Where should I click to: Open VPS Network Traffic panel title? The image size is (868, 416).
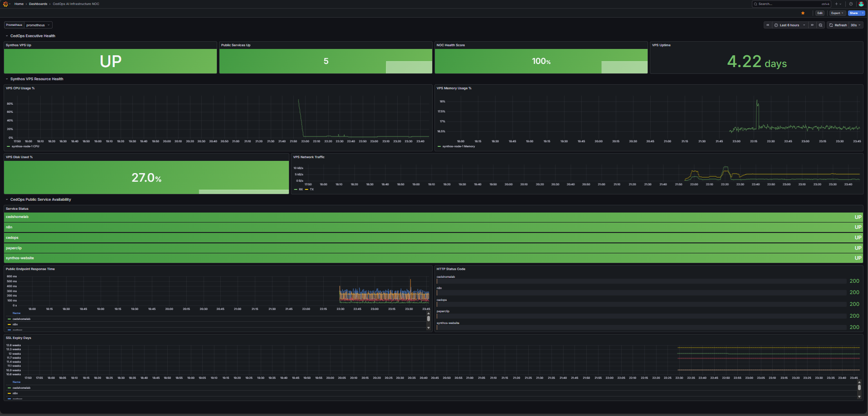coord(309,157)
